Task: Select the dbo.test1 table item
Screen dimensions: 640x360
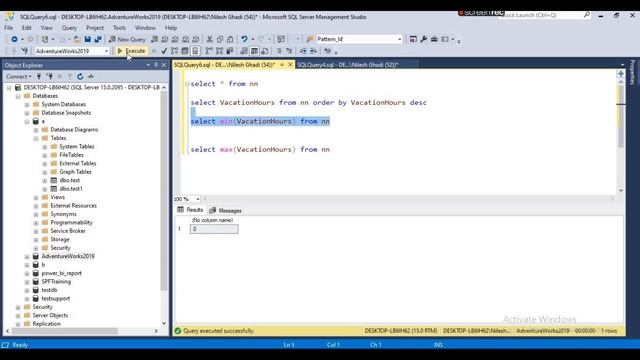Action: 71,189
